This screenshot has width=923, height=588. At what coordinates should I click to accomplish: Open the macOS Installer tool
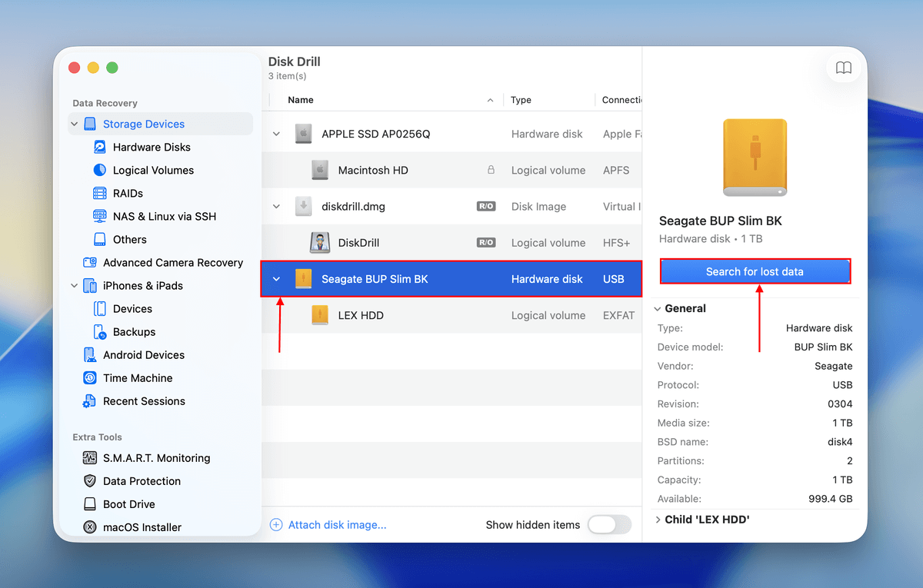click(142, 527)
